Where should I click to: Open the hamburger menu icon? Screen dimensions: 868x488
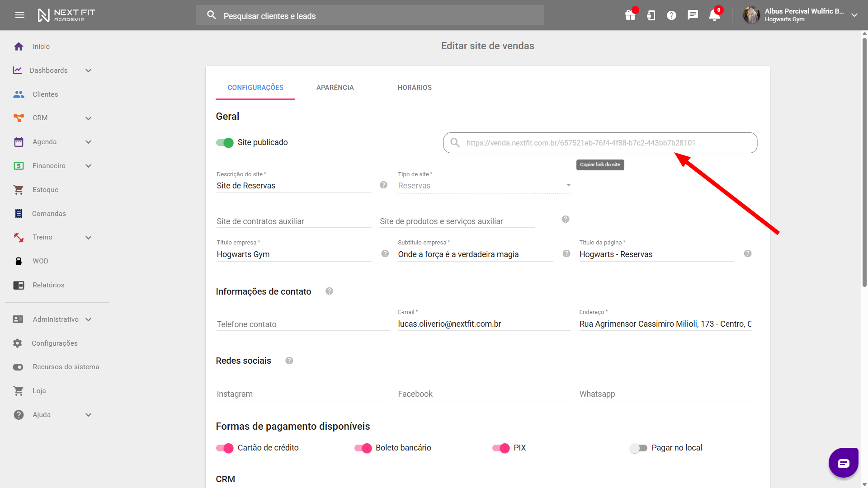[x=19, y=15]
